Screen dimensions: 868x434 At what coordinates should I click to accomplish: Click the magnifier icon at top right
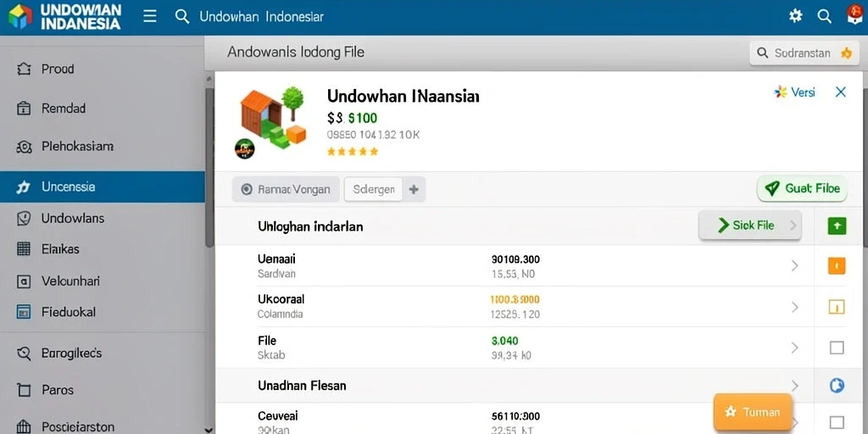pos(824,17)
